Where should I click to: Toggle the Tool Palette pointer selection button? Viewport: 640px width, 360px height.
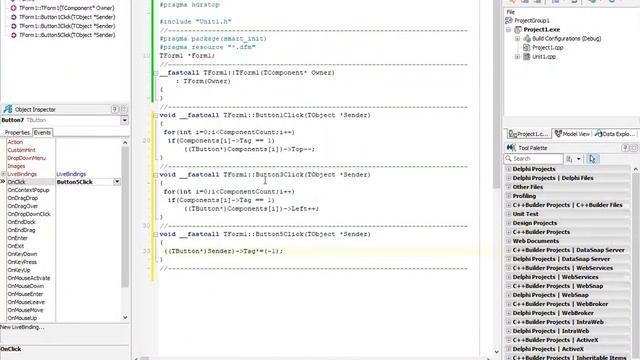[x=592, y=159]
